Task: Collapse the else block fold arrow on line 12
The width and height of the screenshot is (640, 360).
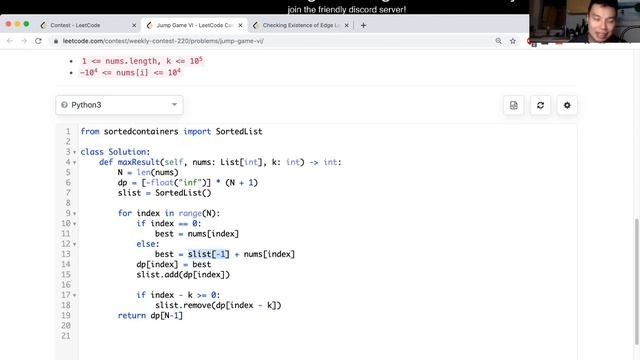Action: 74,244
